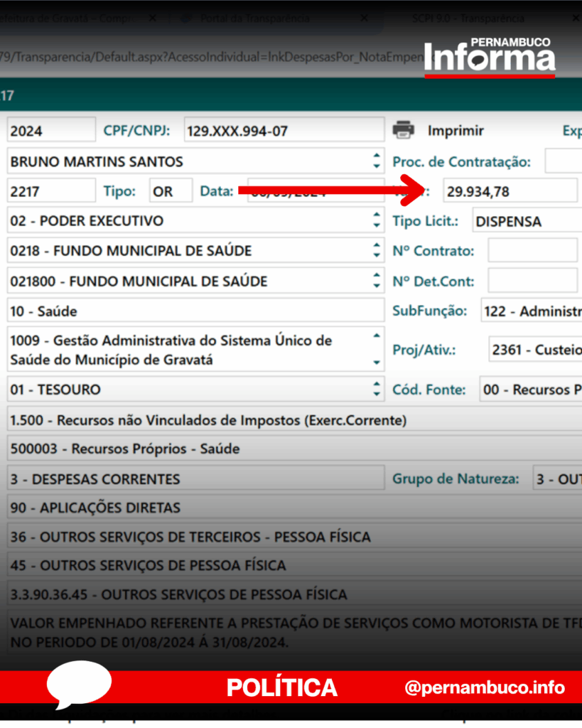Expand the BRUNO MARTINS SANTOS name selector
The image size is (582, 728).
pos(377,161)
